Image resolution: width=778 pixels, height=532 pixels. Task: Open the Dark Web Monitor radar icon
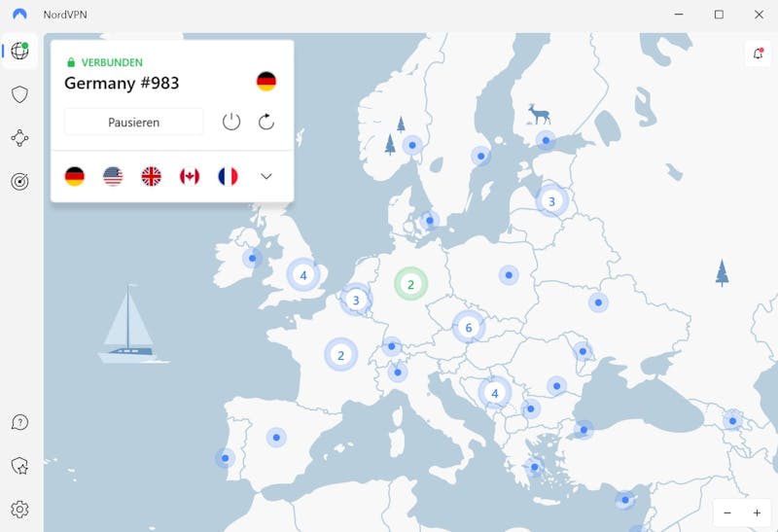click(19, 182)
